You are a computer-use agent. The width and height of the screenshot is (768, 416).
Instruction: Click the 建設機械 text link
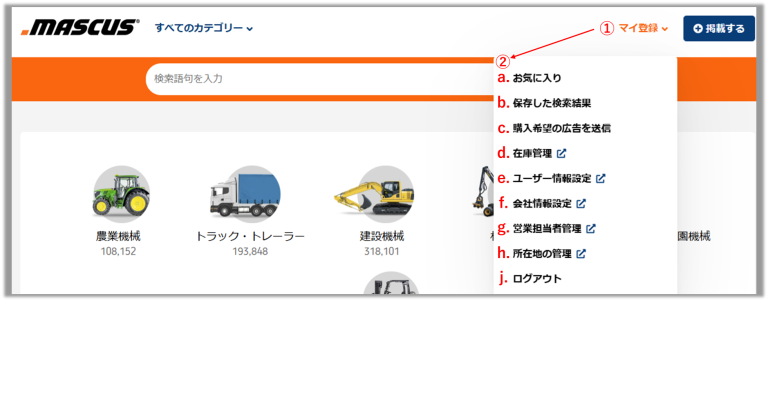click(x=382, y=236)
